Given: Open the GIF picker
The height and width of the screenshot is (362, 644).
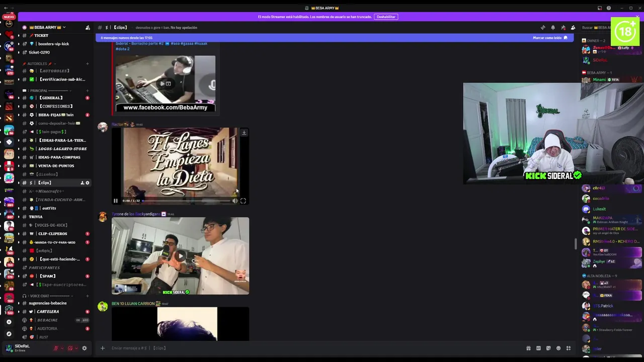Looking at the screenshot, I should (538, 348).
